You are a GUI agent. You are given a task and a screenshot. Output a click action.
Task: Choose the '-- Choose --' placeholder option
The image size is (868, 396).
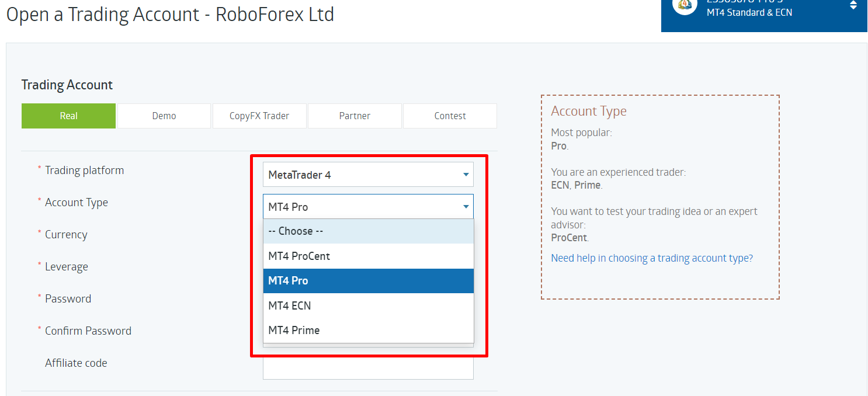coord(368,231)
